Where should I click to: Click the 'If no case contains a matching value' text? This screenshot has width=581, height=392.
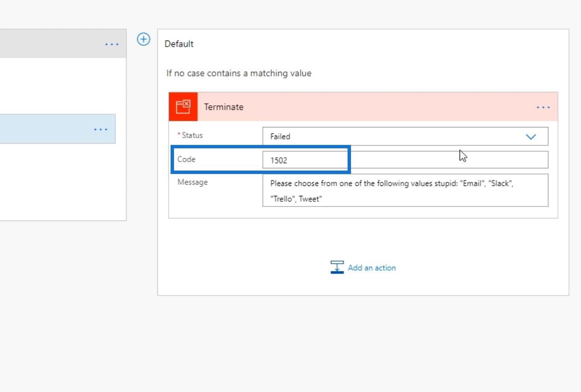click(239, 73)
